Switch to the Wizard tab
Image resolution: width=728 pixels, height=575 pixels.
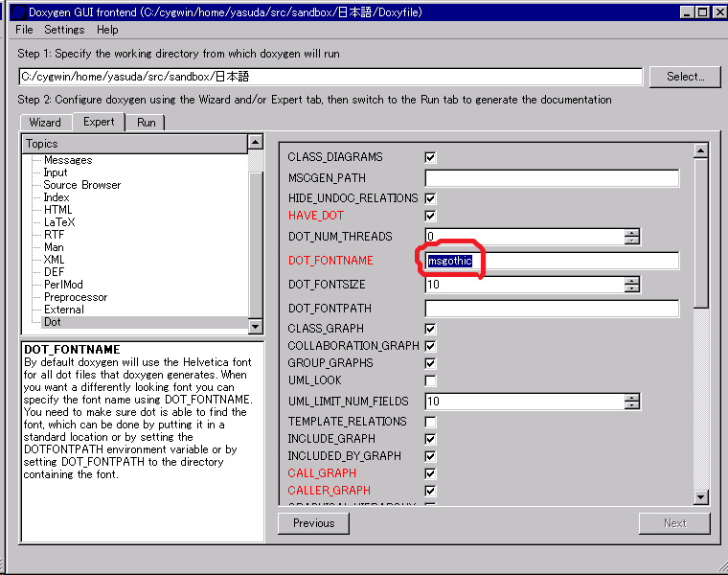point(45,123)
